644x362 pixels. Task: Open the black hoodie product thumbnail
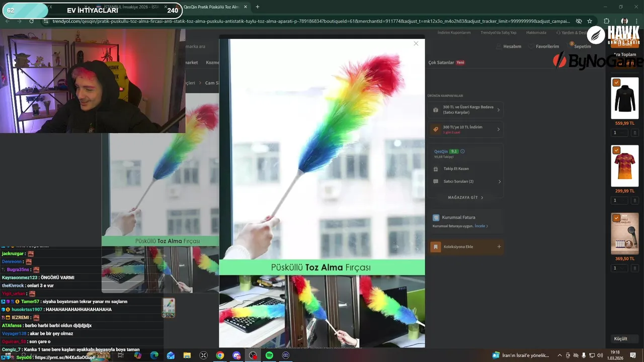point(624,98)
